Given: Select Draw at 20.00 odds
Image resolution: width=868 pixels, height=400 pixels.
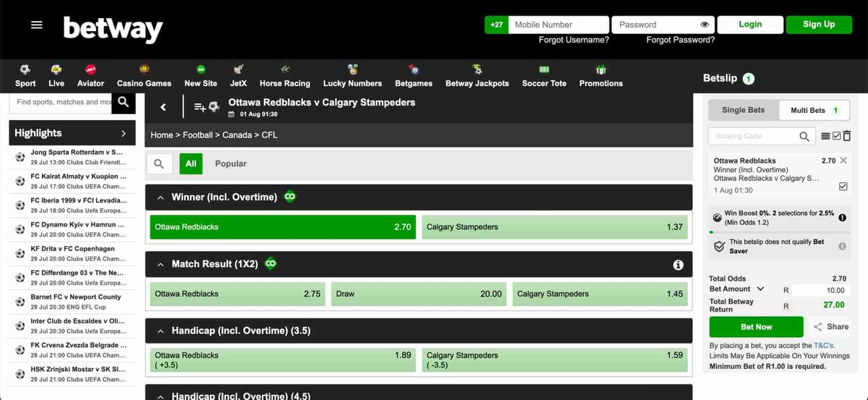Looking at the screenshot, I should click(x=419, y=294).
